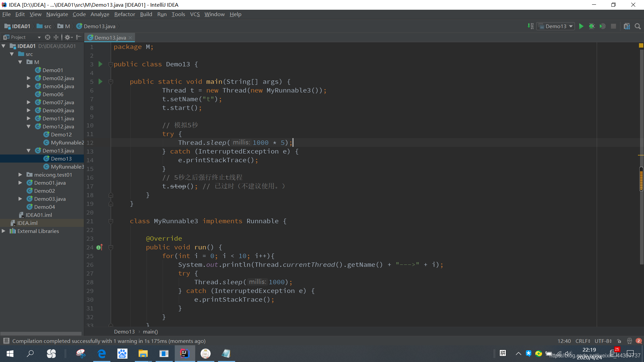Click the src breadcrumb in navigation bar

click(44, 26)
